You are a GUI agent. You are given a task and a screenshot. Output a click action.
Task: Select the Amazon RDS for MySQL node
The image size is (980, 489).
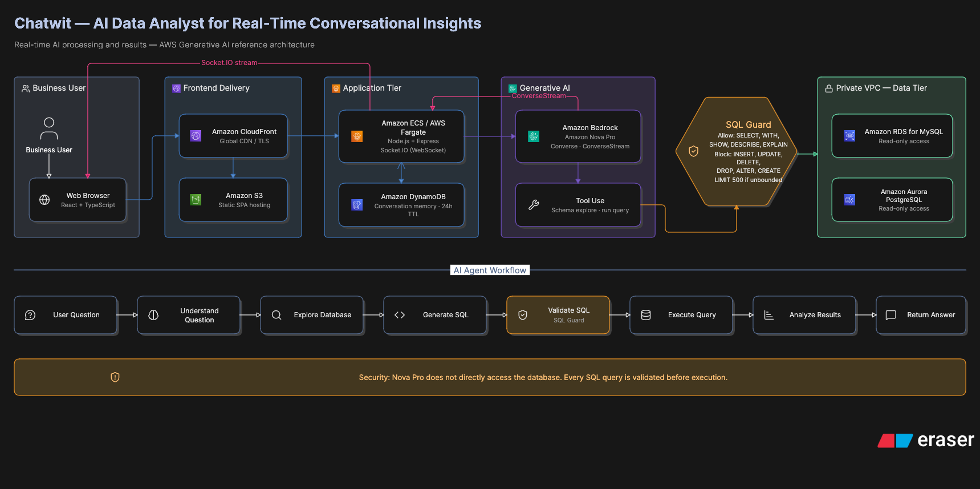coord(892,136)
